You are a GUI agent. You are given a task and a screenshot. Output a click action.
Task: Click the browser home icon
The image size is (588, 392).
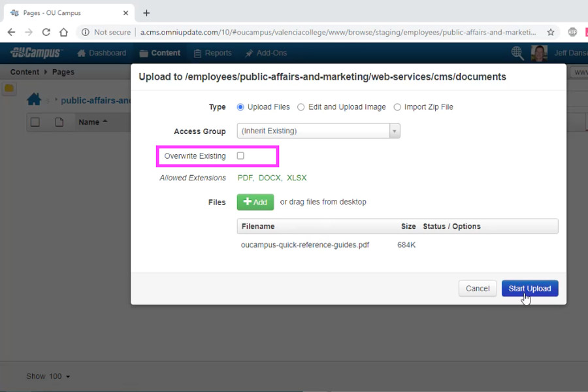[x=63, y=32]
